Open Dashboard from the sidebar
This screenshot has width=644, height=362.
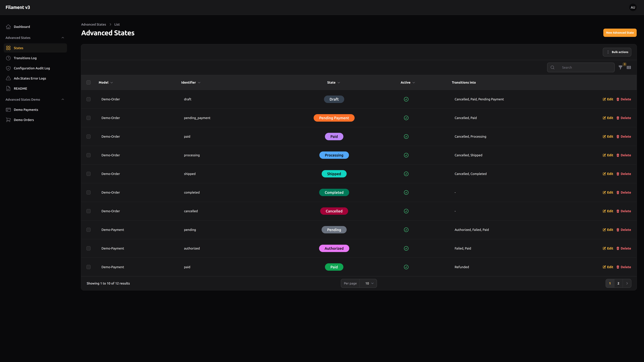pyautogui.click(x=22, y=27)
